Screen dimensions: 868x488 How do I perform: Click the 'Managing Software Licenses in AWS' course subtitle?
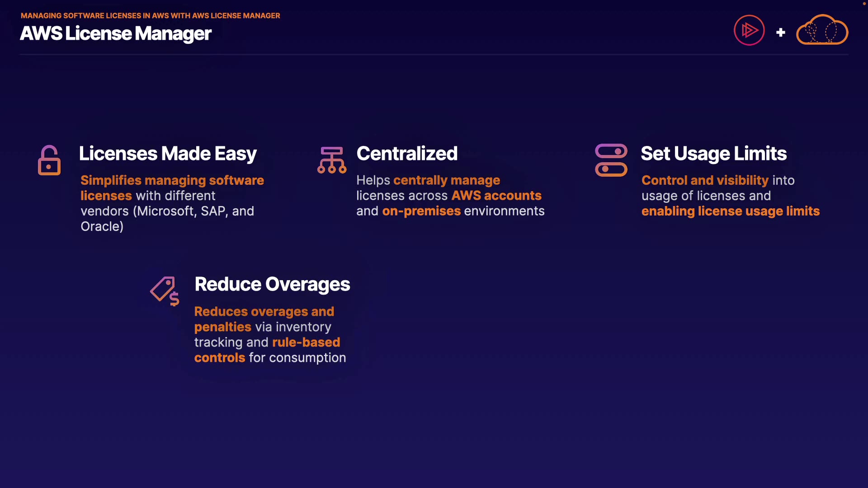click(x=150, y=15)
